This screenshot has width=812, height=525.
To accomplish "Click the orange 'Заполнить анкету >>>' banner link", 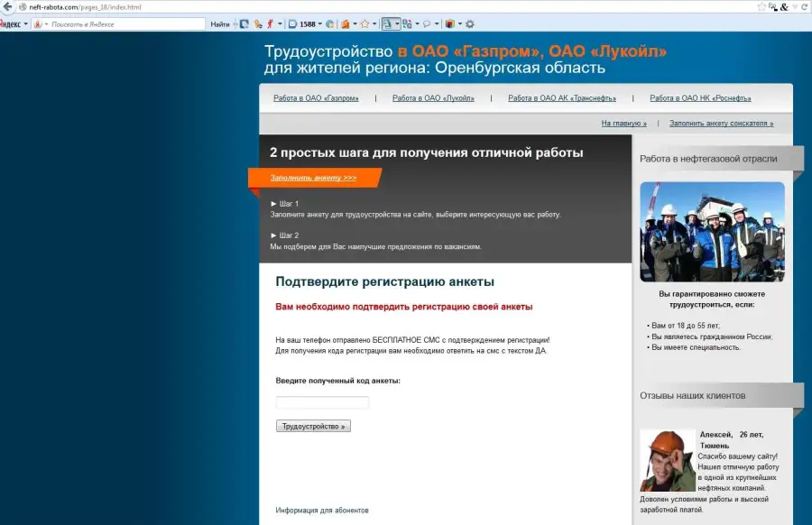I will click(x=313, y=178).
